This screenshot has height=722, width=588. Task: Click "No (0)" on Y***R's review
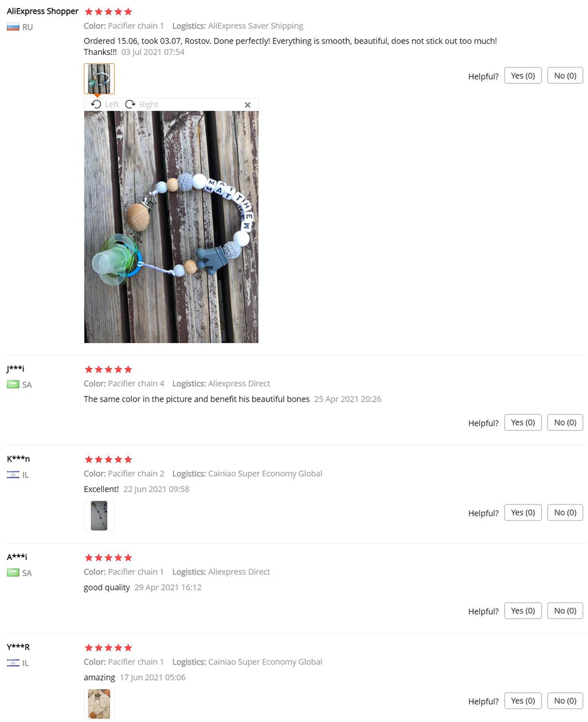tap(564, 700)
